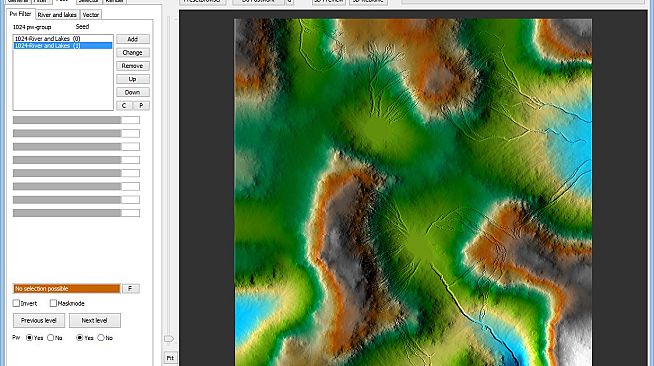The image size is (654, 366).
Task: Click the F button beside the orange field
Action: [131, 288]
